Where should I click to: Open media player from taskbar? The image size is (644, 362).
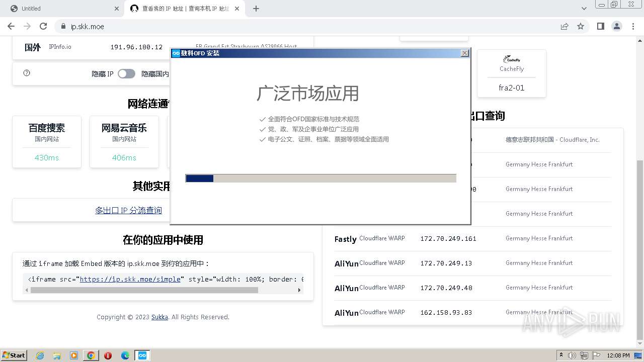[x=74, y=355]
